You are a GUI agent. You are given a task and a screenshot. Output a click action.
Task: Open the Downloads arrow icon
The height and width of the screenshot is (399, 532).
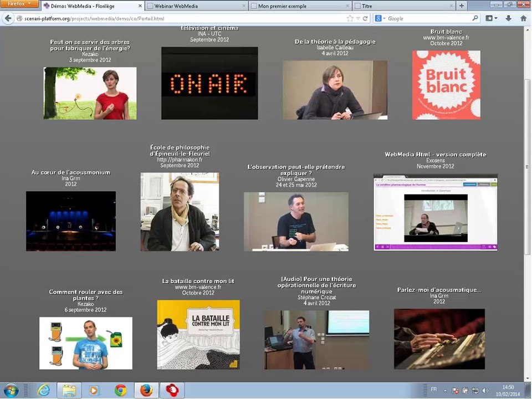click(x=508, y=18)
